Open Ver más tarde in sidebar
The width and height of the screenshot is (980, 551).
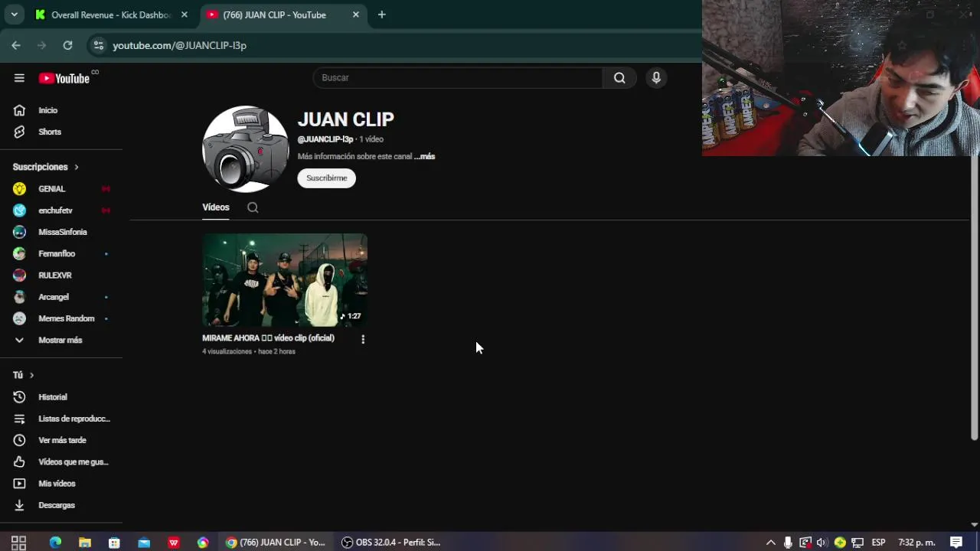61,440
